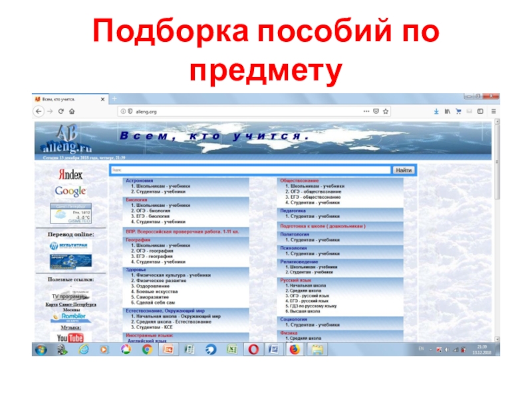Open ВПР Всероссийская проверочная работа link
This screenshot has height=399, width=532.
pyautogui.click(x=182, y=231)
